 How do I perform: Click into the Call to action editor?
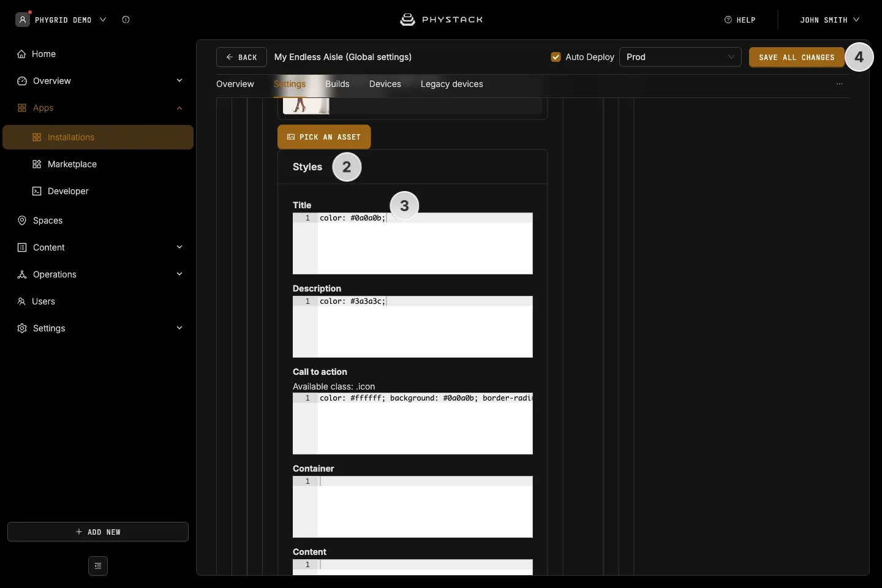(x=413, y=423)
